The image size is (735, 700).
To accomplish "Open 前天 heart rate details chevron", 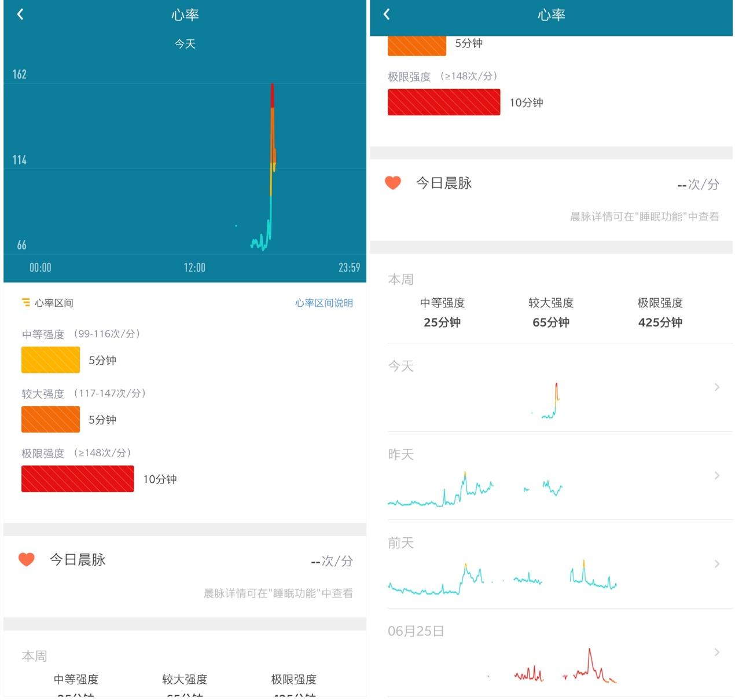I will [717, 564].
